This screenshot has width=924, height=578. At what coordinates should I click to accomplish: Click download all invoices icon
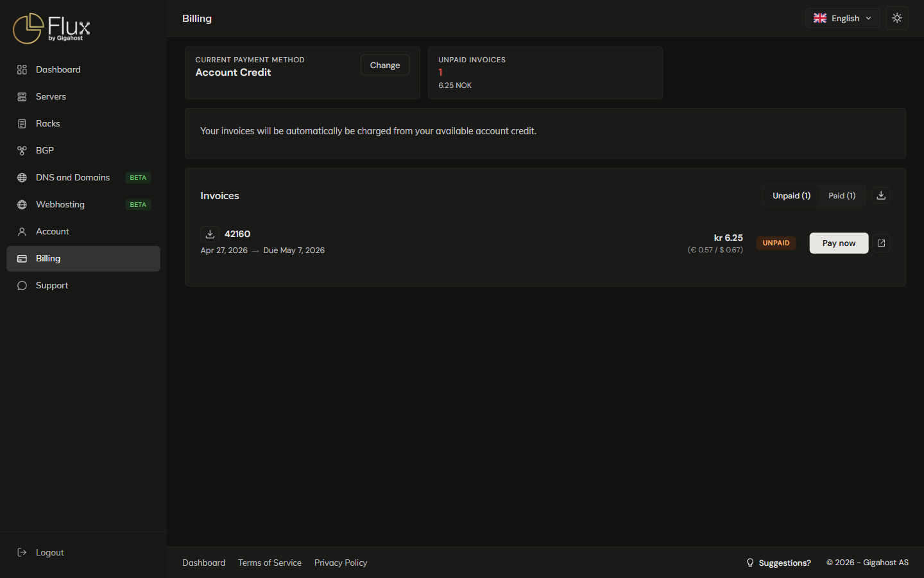(x=881, y=195)
